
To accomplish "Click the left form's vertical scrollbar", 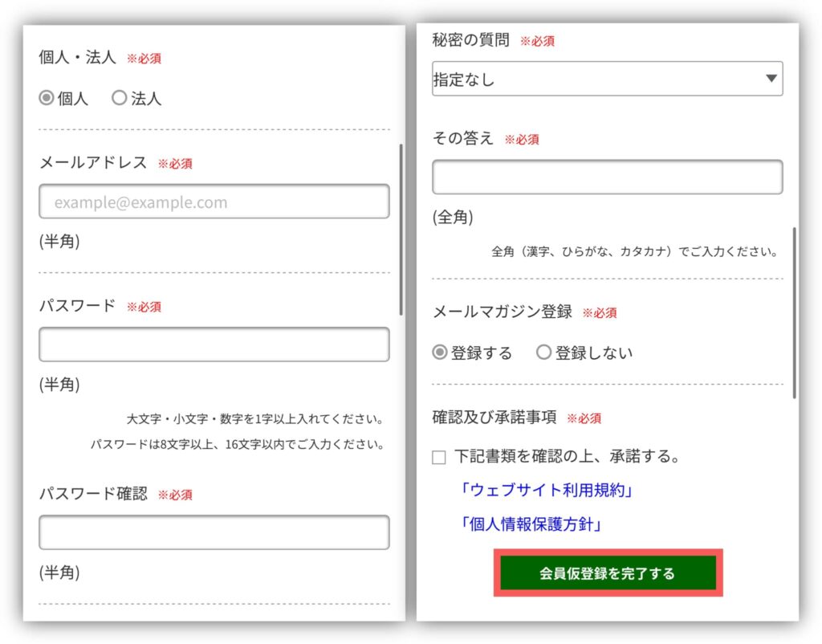I will (x=401, y=230).
